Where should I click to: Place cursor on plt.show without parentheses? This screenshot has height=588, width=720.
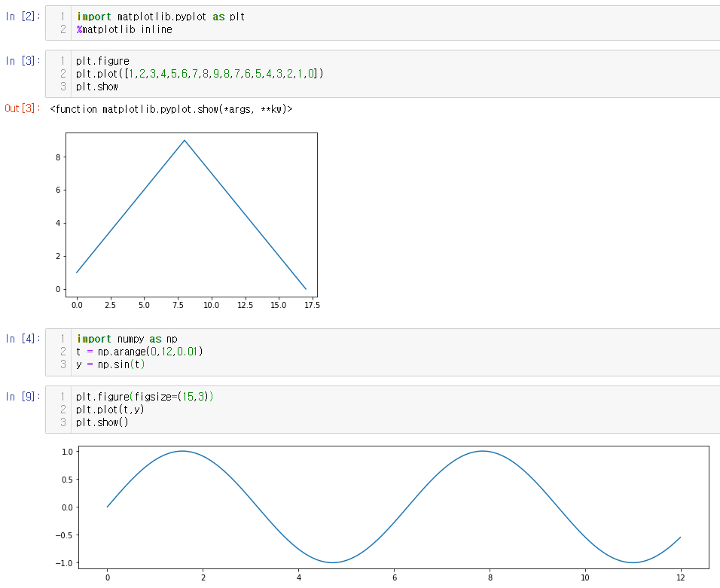click(96, 87)
